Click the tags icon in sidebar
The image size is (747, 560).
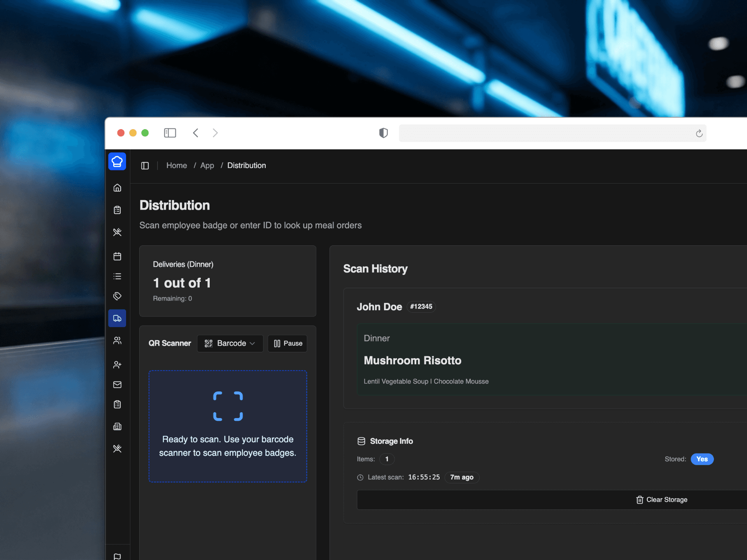pyautogui.click(x=117, y=296)
